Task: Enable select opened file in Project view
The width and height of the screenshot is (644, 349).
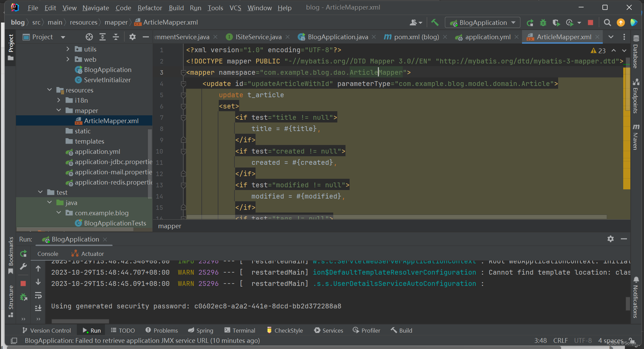Action: pos(89,37)
